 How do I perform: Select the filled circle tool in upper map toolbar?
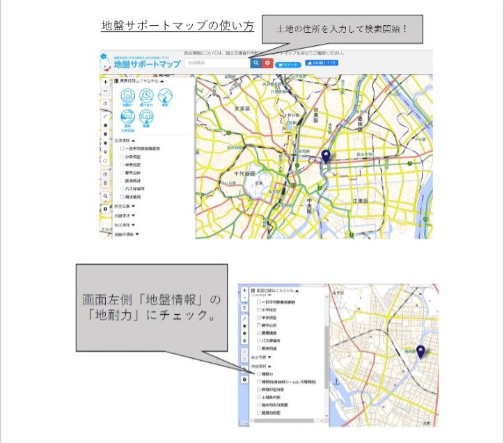tap(105, 143)
